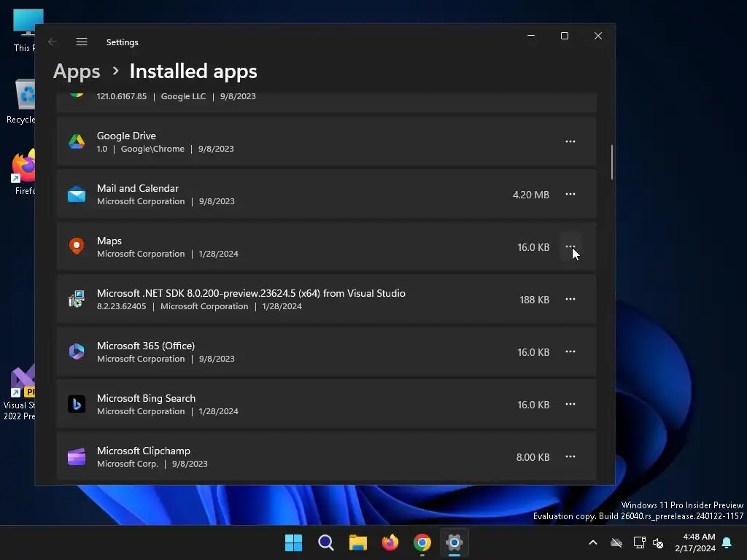The height and width of the screenshot is (560, 747).
Task: Show hidden system tray icons
Action: [x=592, y=542]
